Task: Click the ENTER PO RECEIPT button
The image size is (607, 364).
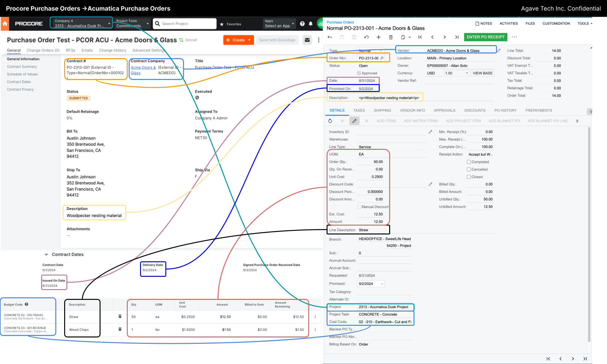Action: [486, 37]
